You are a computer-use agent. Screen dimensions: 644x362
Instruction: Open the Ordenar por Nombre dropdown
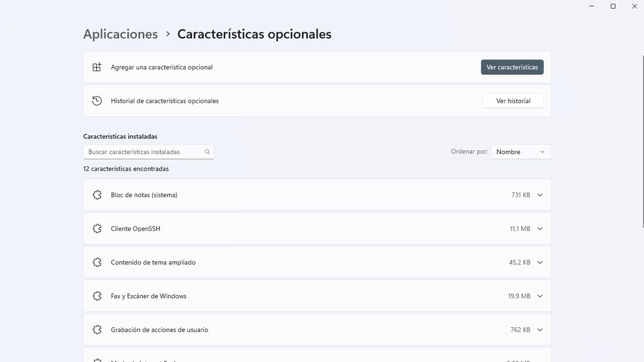[x=521, y=152]
